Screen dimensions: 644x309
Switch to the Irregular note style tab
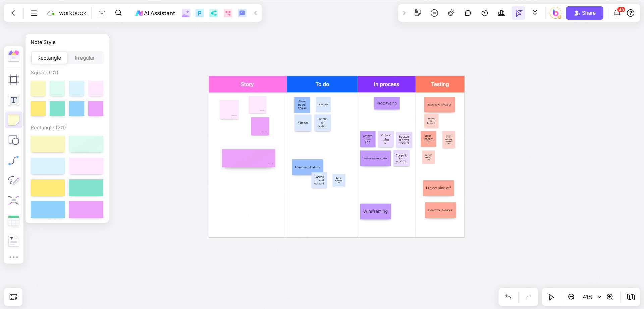(85, 58)
